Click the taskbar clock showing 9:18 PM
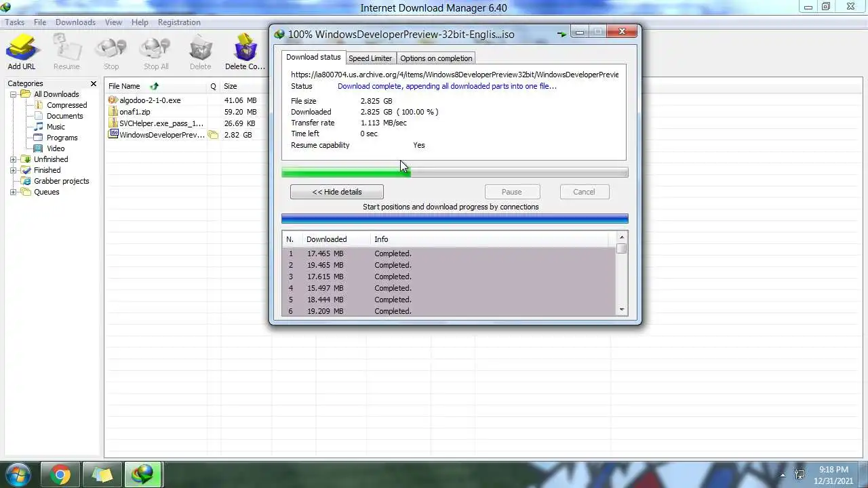The width and height of the screenshot is (868, 488). click(833, 474)
